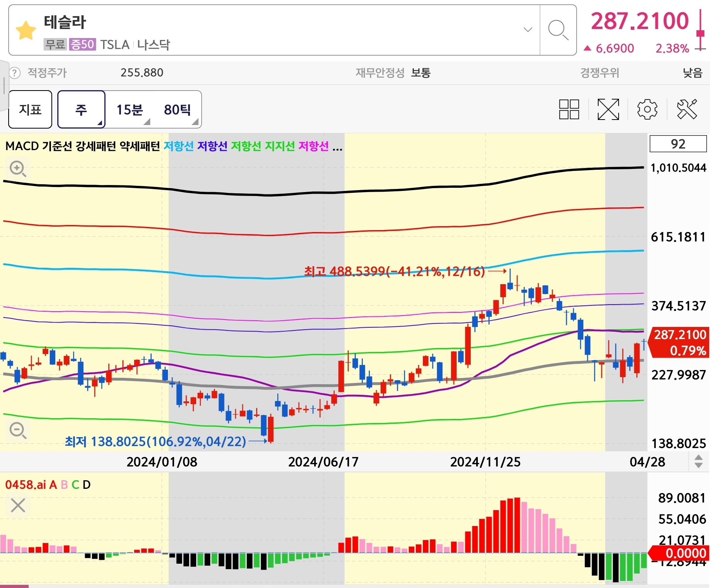Open the chart grid layout icon
This screenshot has height=588, width=710.
(569, 109)
